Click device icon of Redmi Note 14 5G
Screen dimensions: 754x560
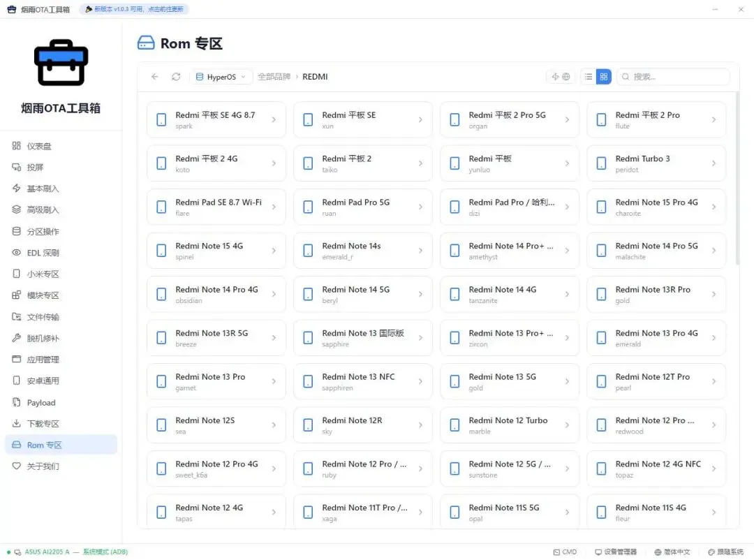pyautogui.click(x=309, y=294)
